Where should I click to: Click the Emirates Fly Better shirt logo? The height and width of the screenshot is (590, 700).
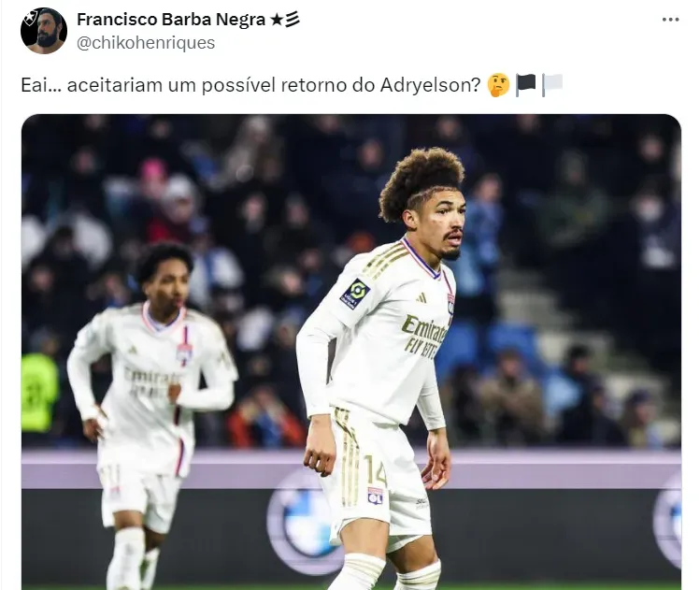[x=424, y=336]
